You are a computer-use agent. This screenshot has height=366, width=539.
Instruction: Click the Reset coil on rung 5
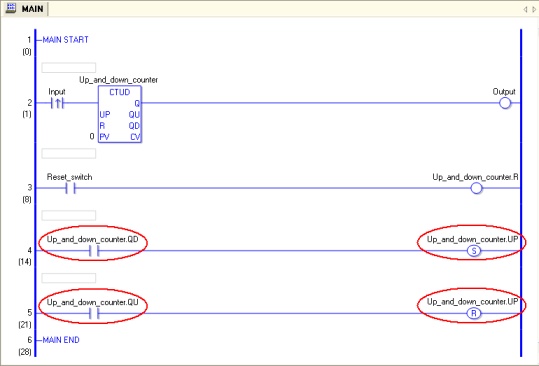(474, 313)
